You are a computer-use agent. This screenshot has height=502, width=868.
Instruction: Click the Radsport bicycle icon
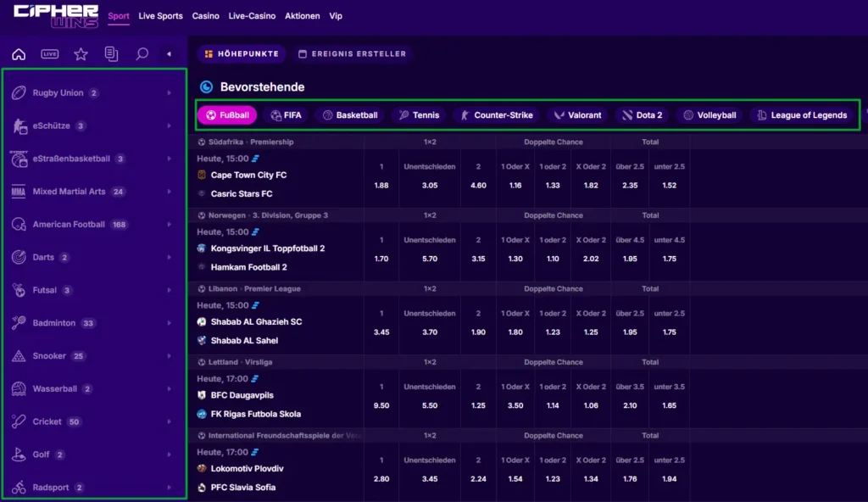point(19,487)
